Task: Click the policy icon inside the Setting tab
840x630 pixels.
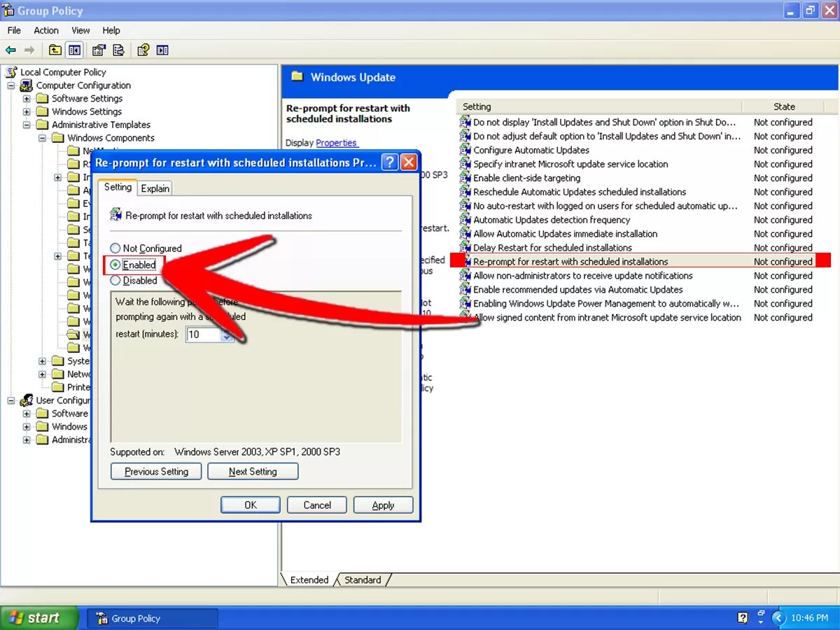Action: pyautogui.click(x=116, y=215)
